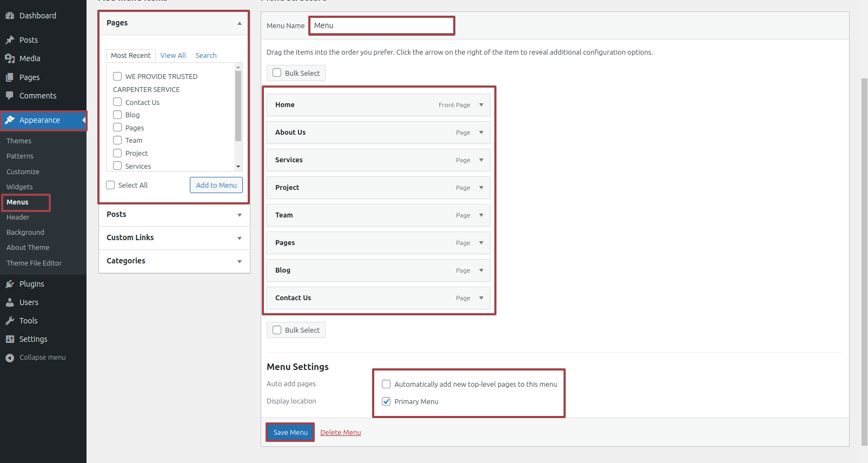Click the Posts pushpin icon
The image size is (868, 463).
[10, 40]
